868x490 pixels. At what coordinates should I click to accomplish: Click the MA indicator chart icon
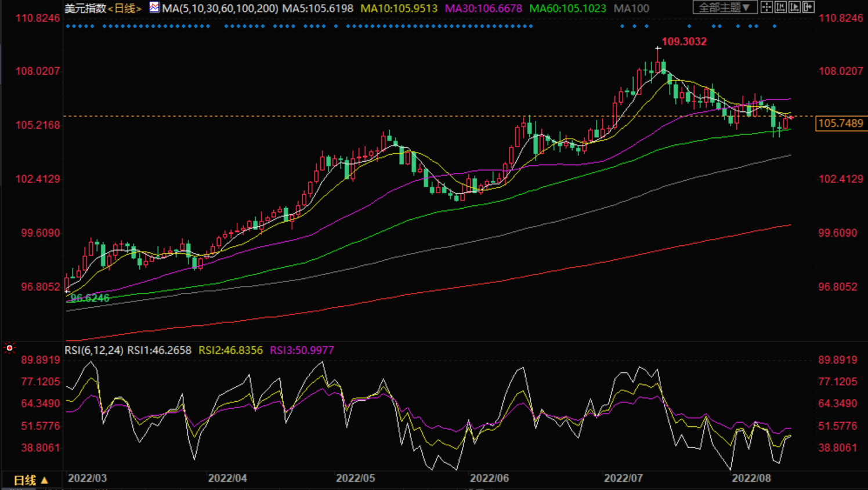154,8
